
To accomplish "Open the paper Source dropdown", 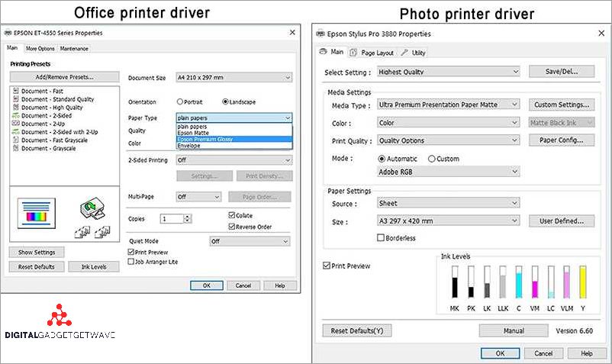I will (449, 203).
